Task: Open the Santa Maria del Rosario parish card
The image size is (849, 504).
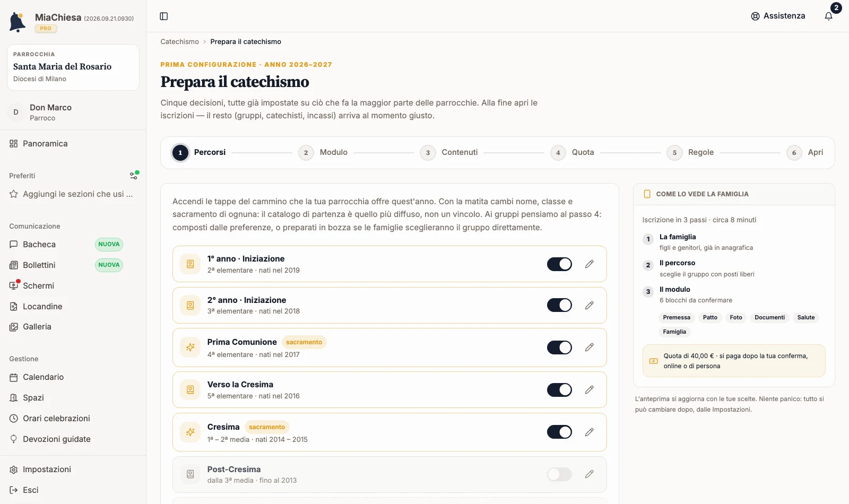Action: [73, 67]
